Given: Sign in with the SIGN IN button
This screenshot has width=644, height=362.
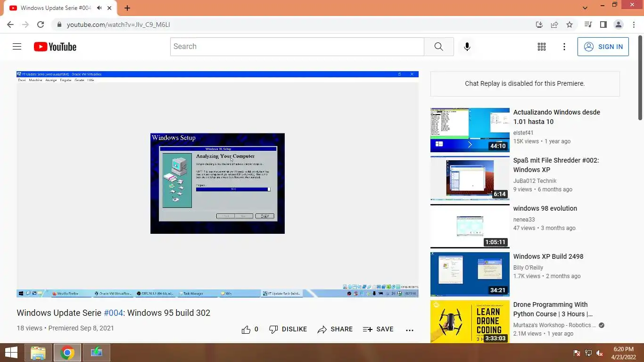Looking at the screenshot, I should point(603,47).
